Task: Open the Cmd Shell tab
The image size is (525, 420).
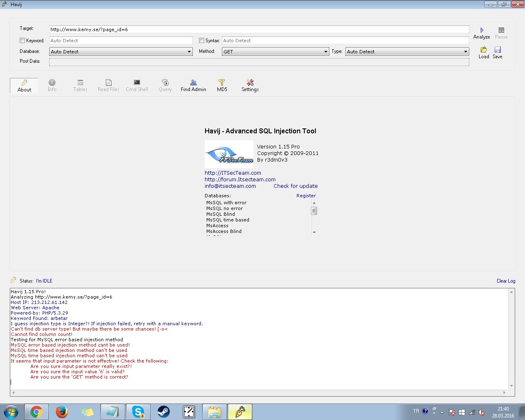Action: [x=137, y=86]
